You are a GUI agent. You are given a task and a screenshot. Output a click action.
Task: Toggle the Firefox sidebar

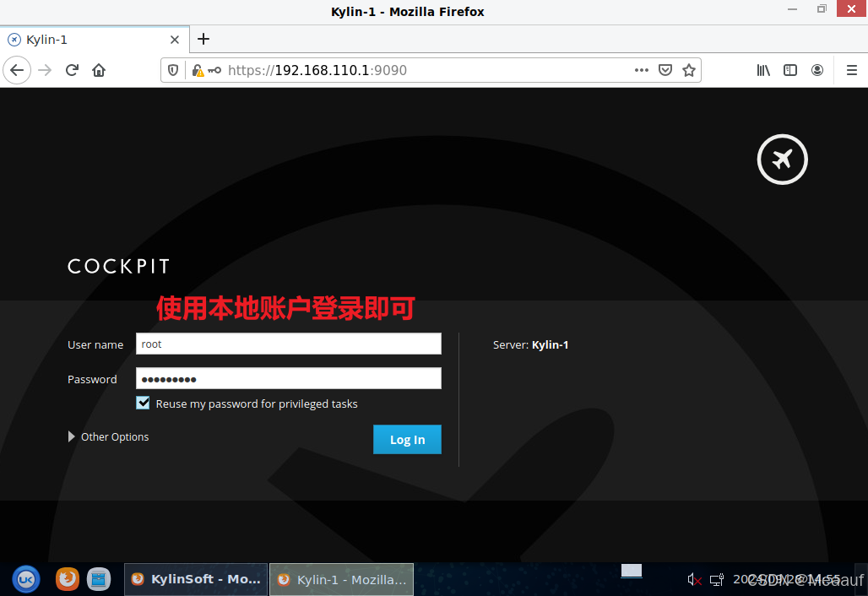pos(790,70)
